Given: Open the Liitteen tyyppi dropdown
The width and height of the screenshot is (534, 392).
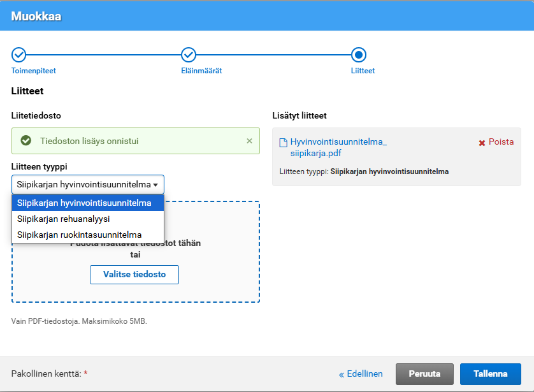Looking at the screenshot, I should pyautogui.click(x=88, y=184).
